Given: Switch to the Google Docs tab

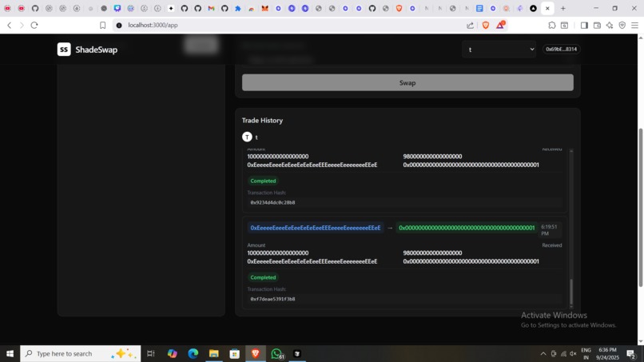Looking at the screenshot, I should coord(479,8).
